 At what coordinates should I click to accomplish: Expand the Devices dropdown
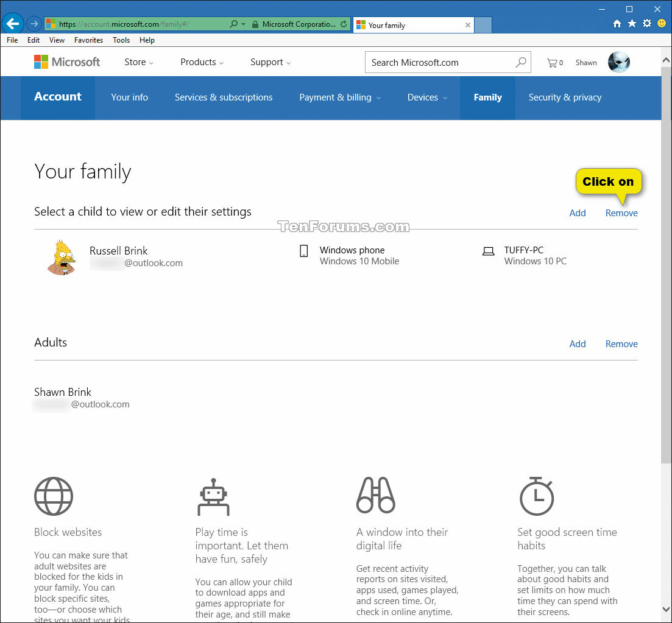tap(427, 97)
